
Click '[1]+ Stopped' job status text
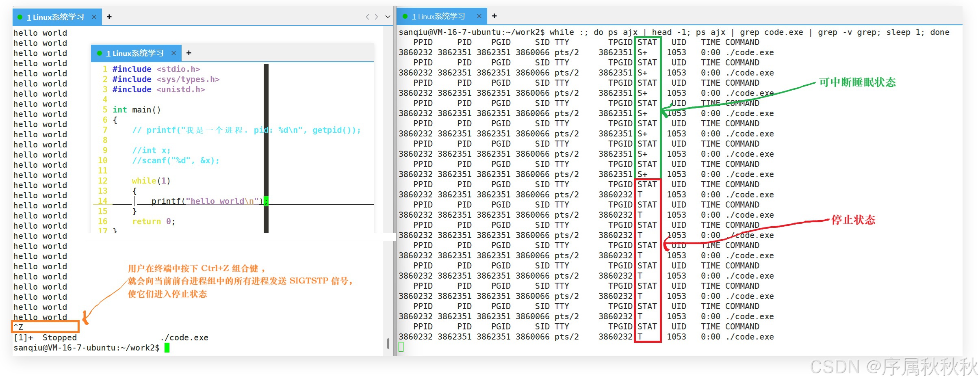click(x=45, y=338)
